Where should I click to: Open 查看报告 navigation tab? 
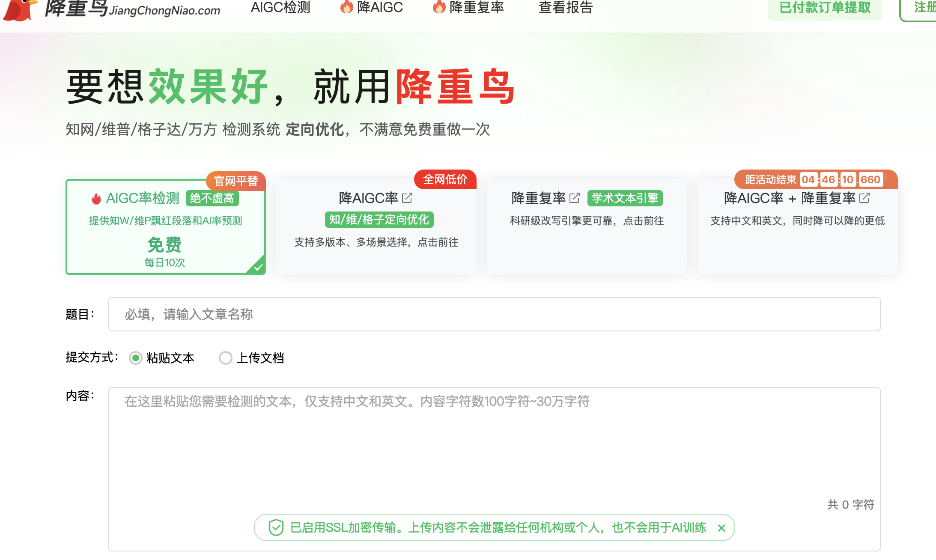(565, 7)
